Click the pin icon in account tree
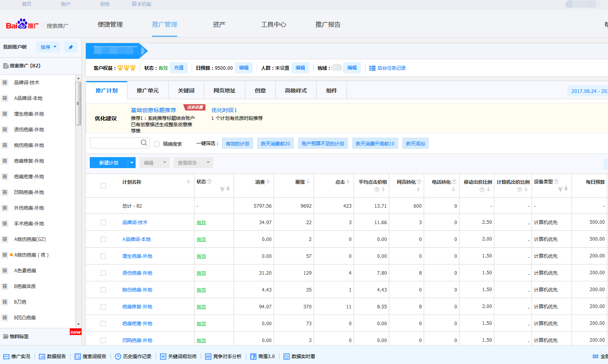 pyautogui.click(x=71, y=47)
